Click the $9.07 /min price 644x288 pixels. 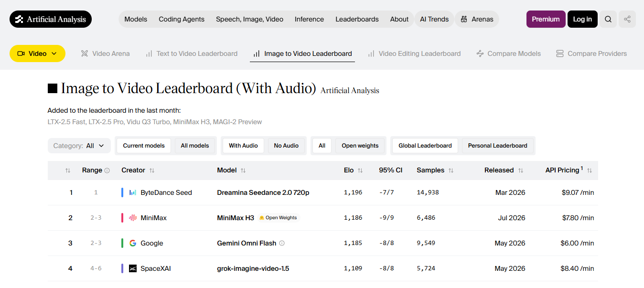tap(578, 192)
